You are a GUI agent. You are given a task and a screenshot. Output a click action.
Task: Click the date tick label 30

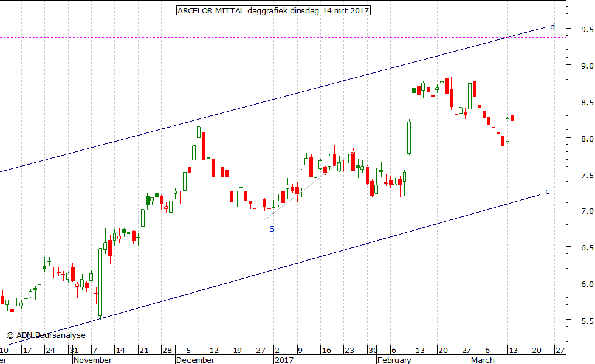coord(373,351)
